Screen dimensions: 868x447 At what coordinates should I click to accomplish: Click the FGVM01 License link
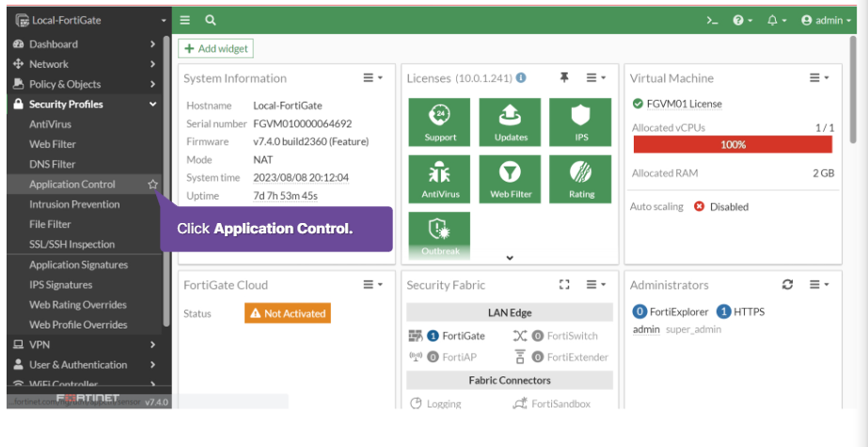(x=685, y=104)
